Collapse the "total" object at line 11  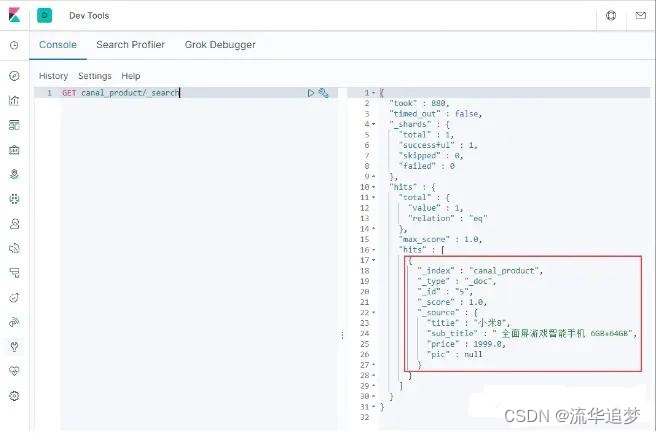coord(374,198)
